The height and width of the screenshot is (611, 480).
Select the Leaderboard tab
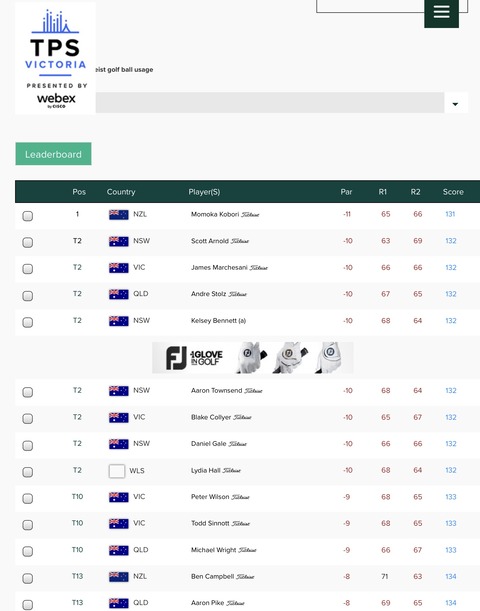pyautogui.click(x=53, y=154)
